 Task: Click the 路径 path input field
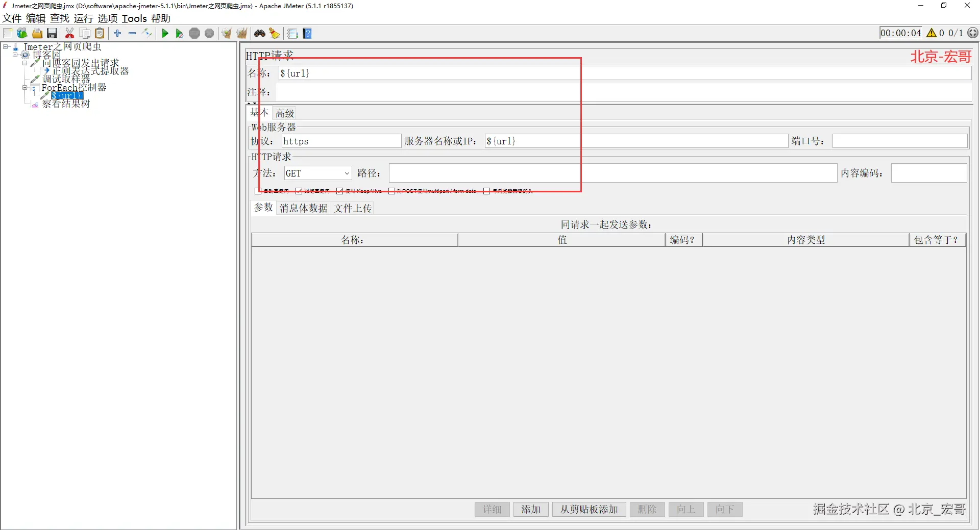[x=612, y=173]
